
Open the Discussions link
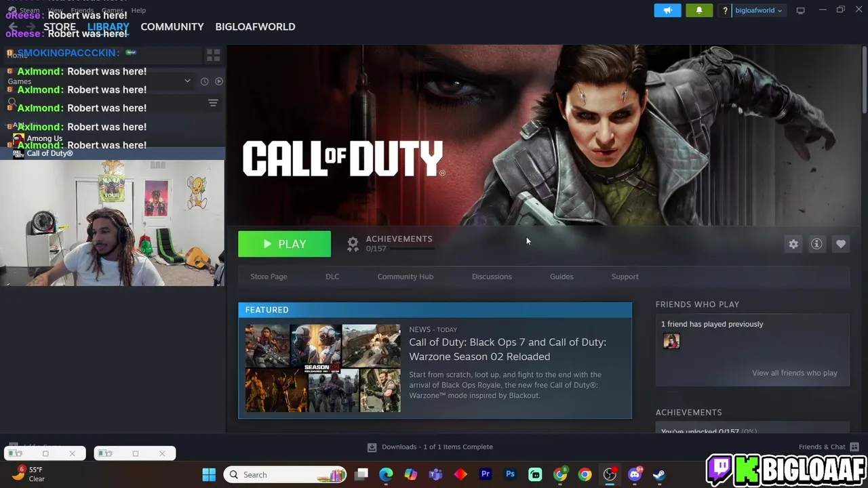(492, 277)
